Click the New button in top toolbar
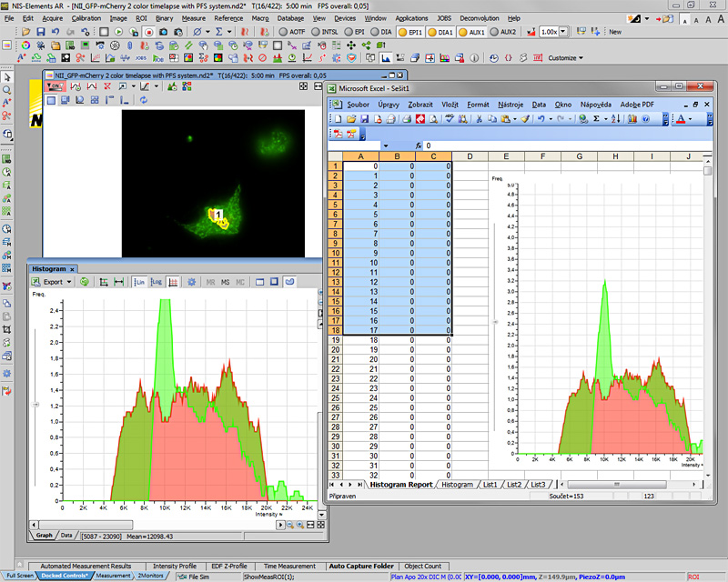728x582 pixels. click(615, 32)
